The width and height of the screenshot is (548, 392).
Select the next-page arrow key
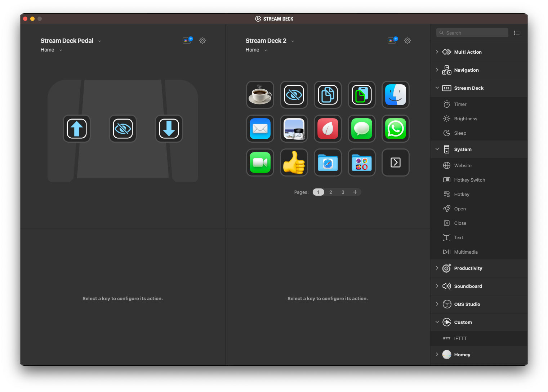396,162
